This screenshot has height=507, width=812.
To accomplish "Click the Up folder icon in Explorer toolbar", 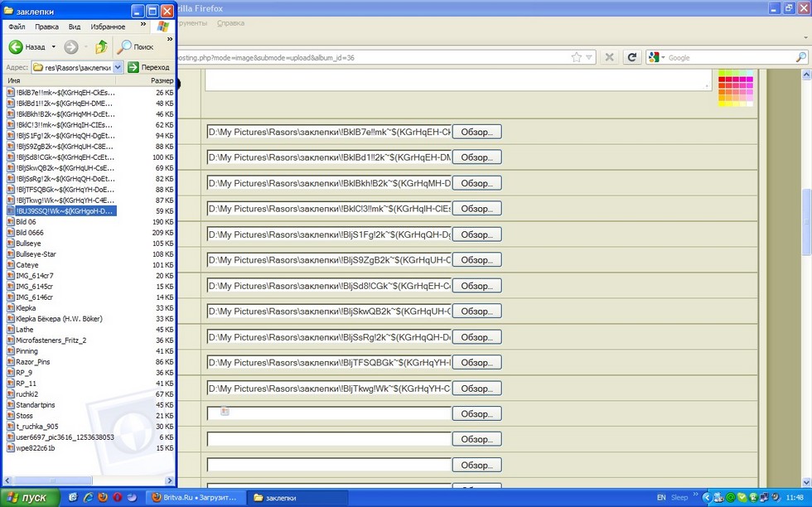I will tap(101, 47).
